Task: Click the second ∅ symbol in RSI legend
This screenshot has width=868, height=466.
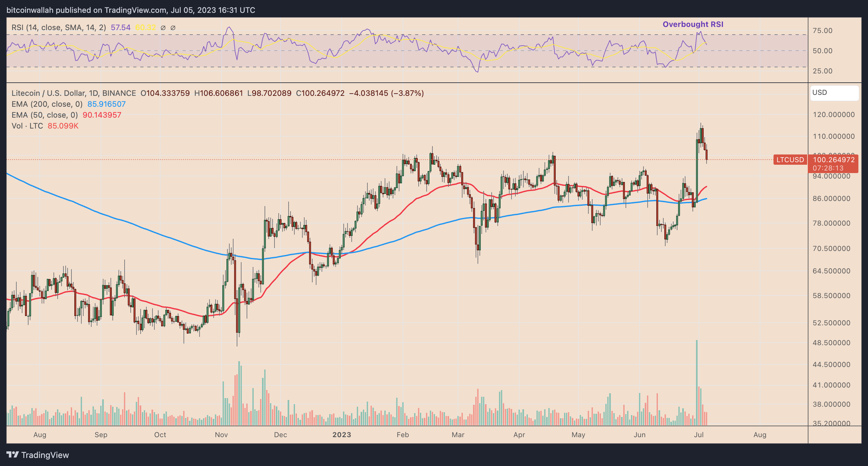Action: [173, 28]
